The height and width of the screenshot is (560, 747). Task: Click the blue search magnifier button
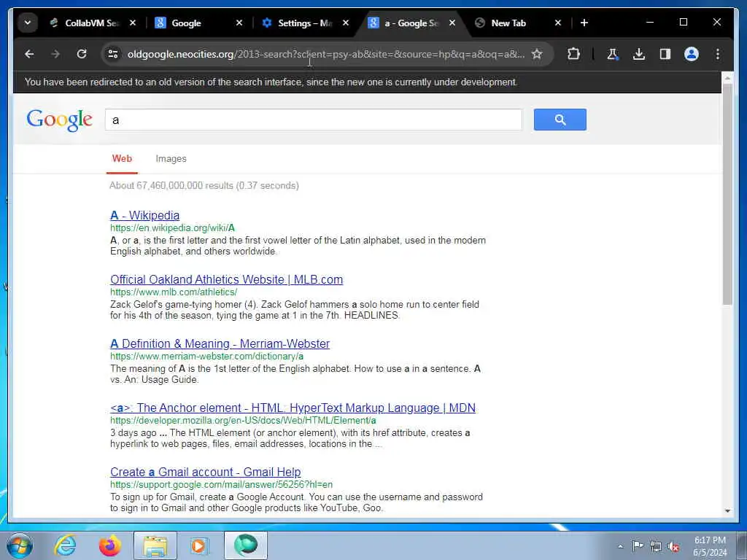(560, 120)
